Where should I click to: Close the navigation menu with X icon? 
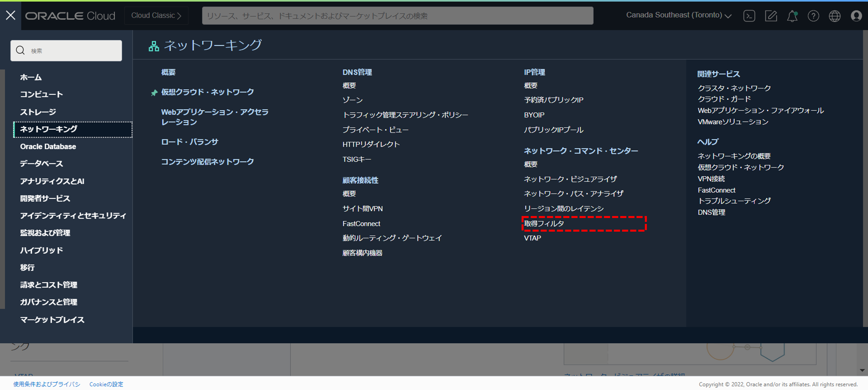pos(10,15)
